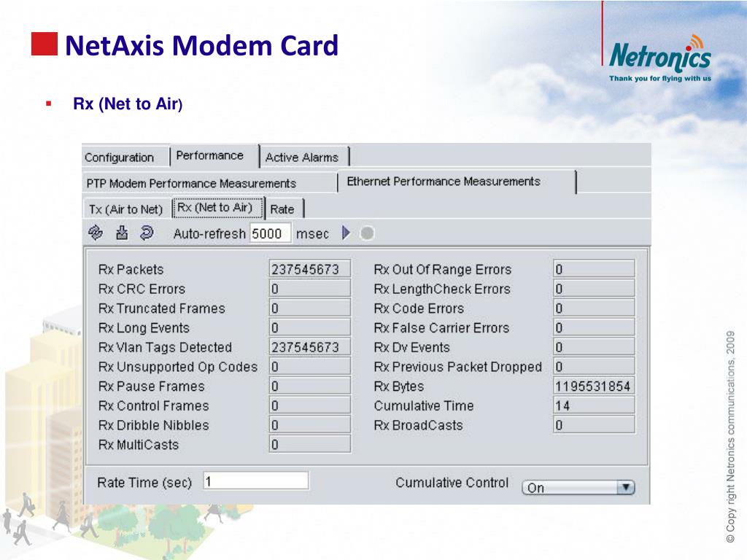Click the Cumulative Time label
The width and height of the screenshot is (747, 560).
424,405
